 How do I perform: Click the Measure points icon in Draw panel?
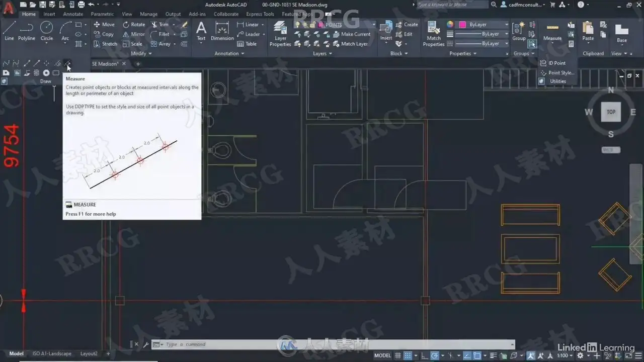(x=68, y=63)
